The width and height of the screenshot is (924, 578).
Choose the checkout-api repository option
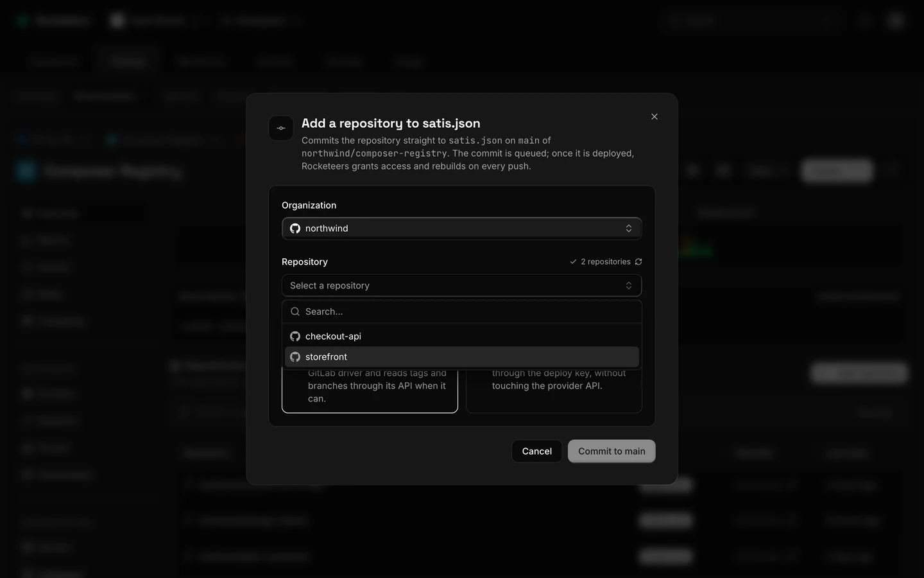(x=462, y=337)
